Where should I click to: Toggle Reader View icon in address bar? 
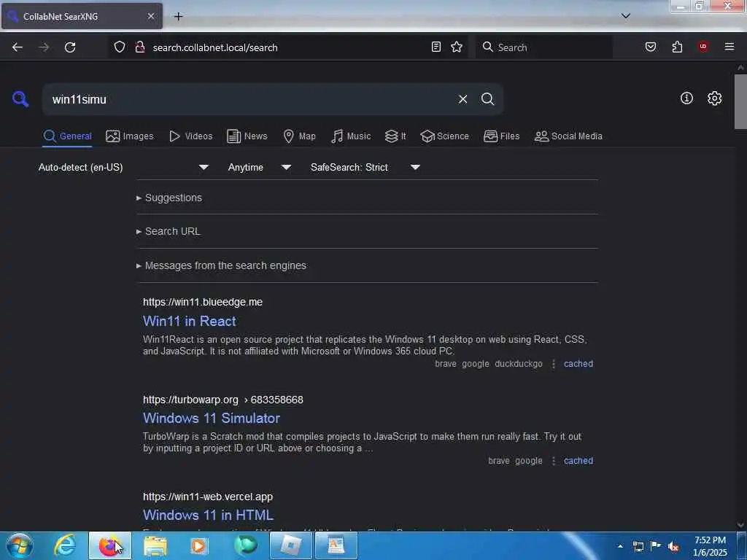click(x=436, y=47)
